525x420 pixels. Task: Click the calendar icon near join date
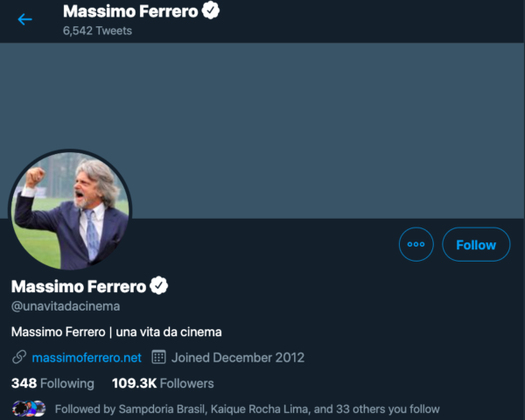[x=158, y=357]
